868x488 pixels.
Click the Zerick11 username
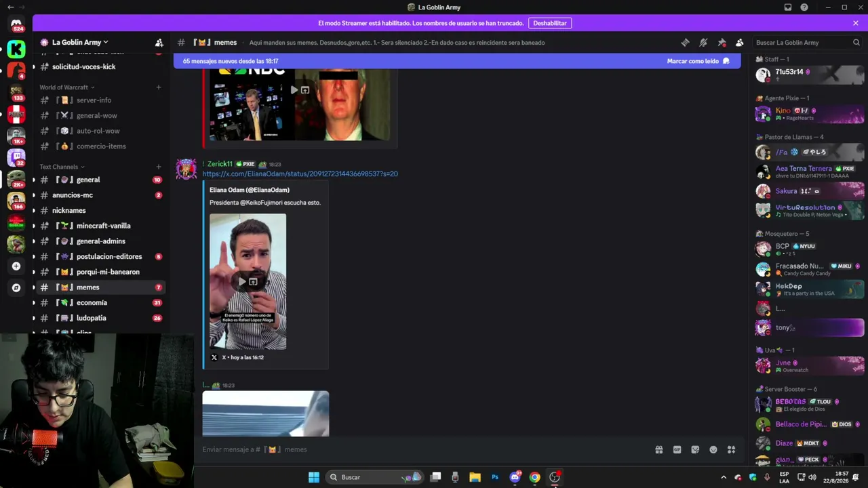tap(220, 164)
